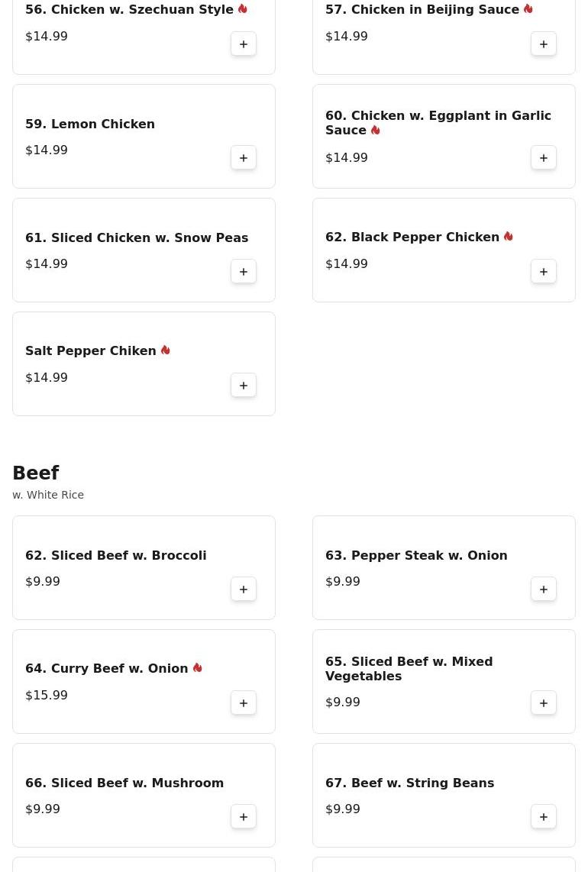The image size is (588, 872).
Task: Add Pepper Steak w. Onion to order
Action: 544,589
